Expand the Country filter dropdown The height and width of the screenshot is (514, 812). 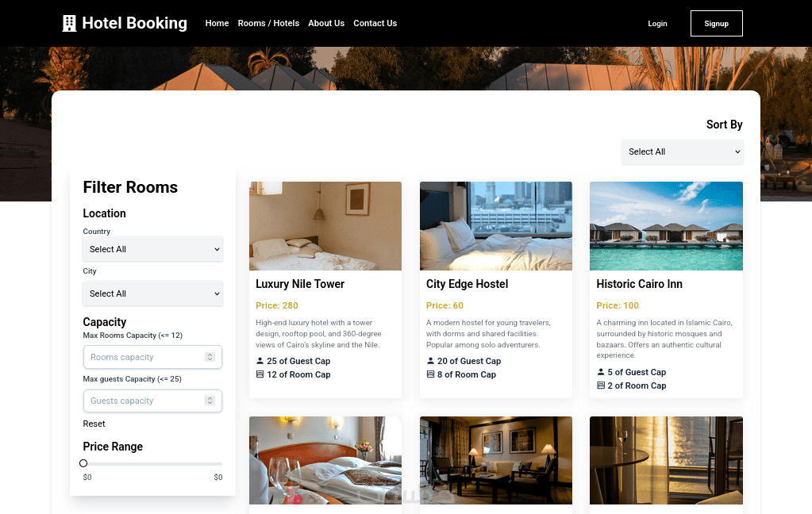152,249
